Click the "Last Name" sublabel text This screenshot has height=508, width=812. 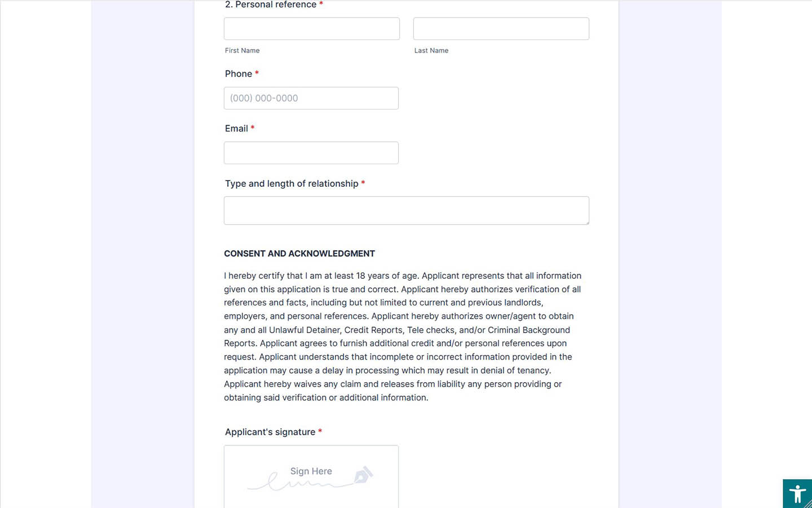pos(431,50)
